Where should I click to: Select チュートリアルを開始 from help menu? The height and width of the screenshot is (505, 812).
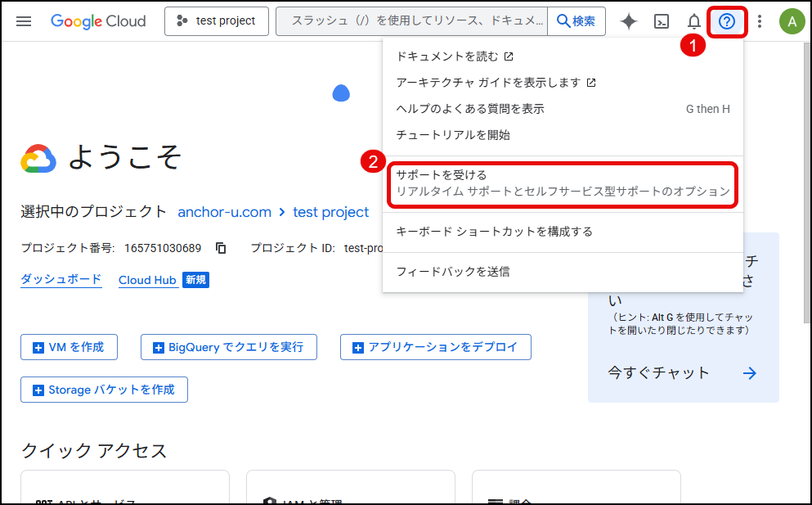pos(452,135)
